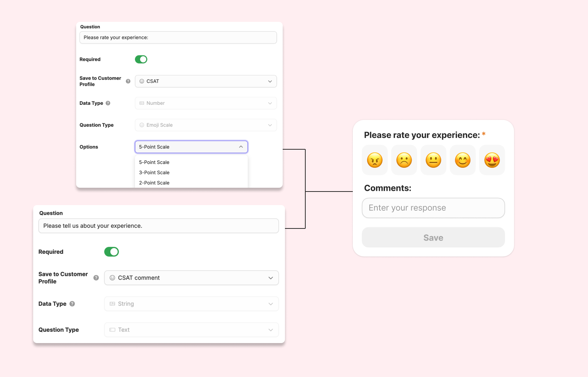Viewport: 588px width, 377px height.
Task: Select the frowning face emoji rating
Action: (x=404, y=160)
